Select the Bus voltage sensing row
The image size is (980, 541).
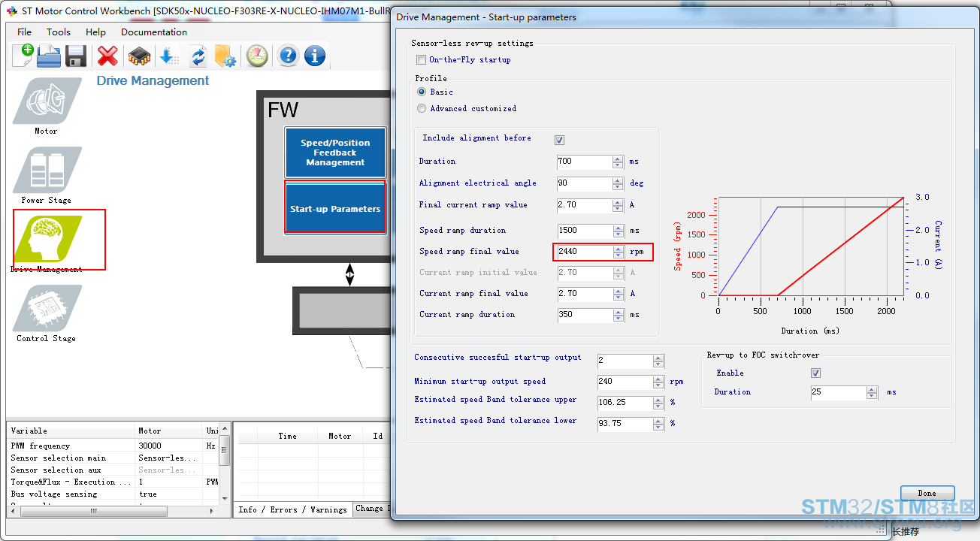click(113, 494)
